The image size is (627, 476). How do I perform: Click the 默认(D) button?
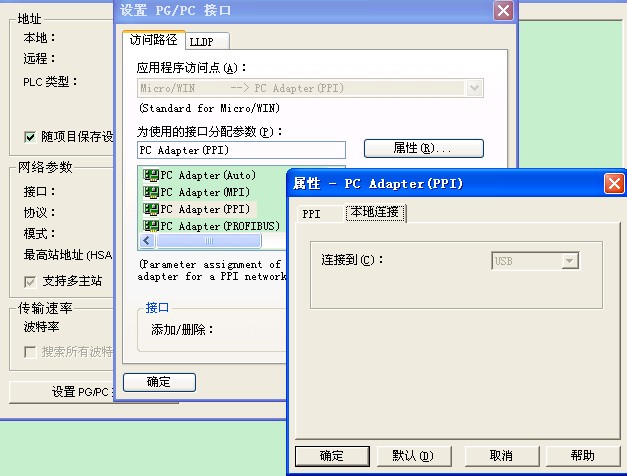tap(412, 456)
